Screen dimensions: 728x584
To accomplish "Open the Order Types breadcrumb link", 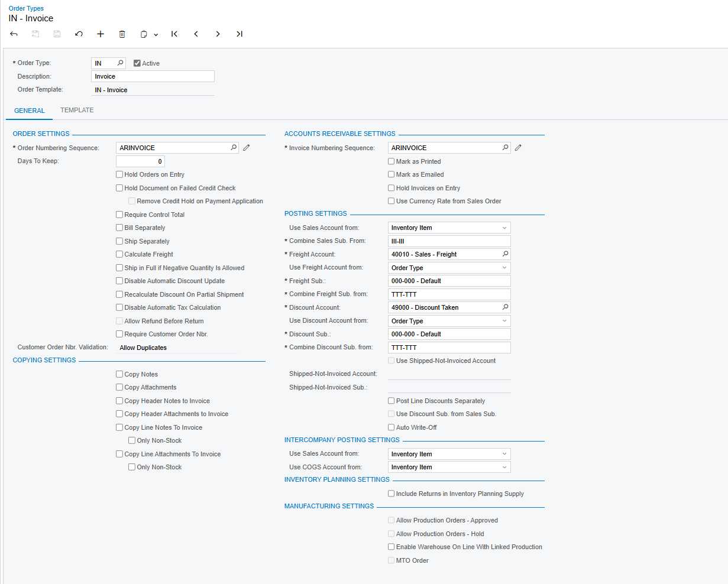I will point(26,8).
